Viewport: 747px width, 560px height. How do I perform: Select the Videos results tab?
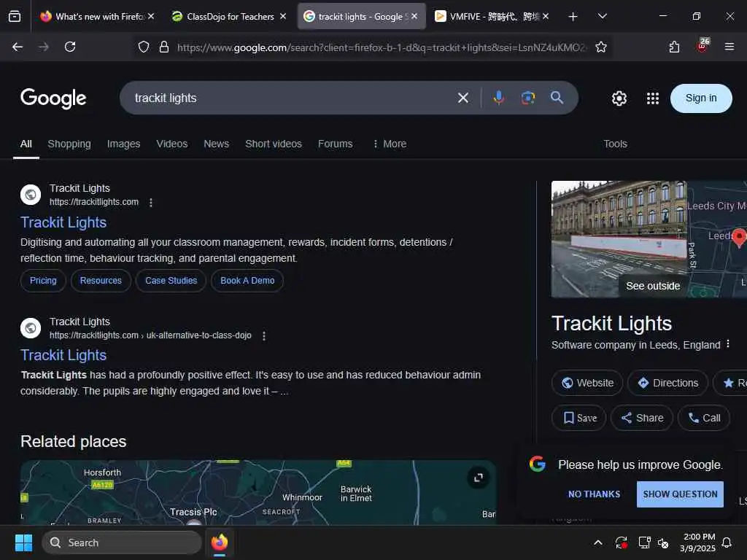coord(172,144)
